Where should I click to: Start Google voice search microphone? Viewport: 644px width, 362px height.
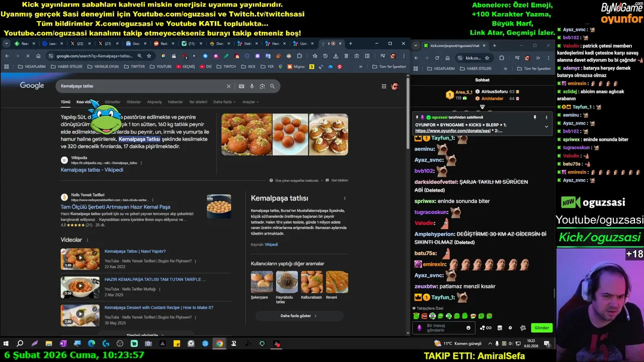point(252,86)
